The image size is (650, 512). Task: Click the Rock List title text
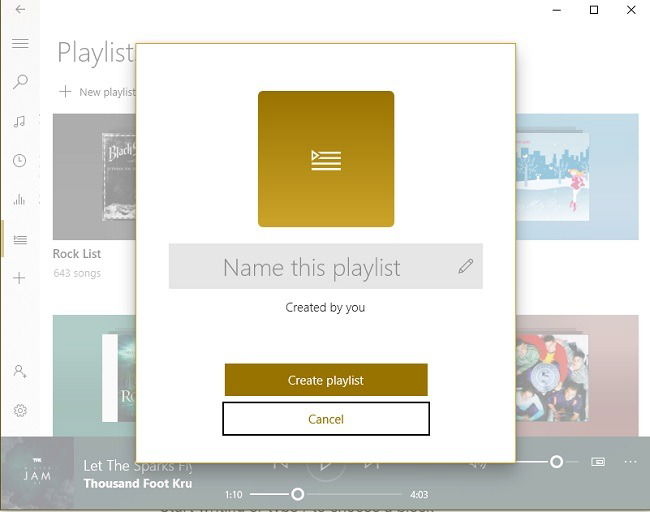(77, 254)
